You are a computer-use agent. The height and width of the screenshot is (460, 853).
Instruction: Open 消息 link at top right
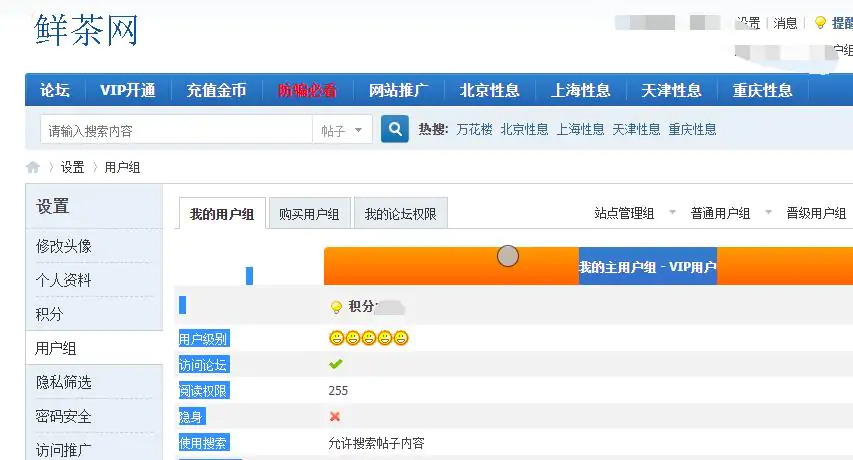pos(785,23)
